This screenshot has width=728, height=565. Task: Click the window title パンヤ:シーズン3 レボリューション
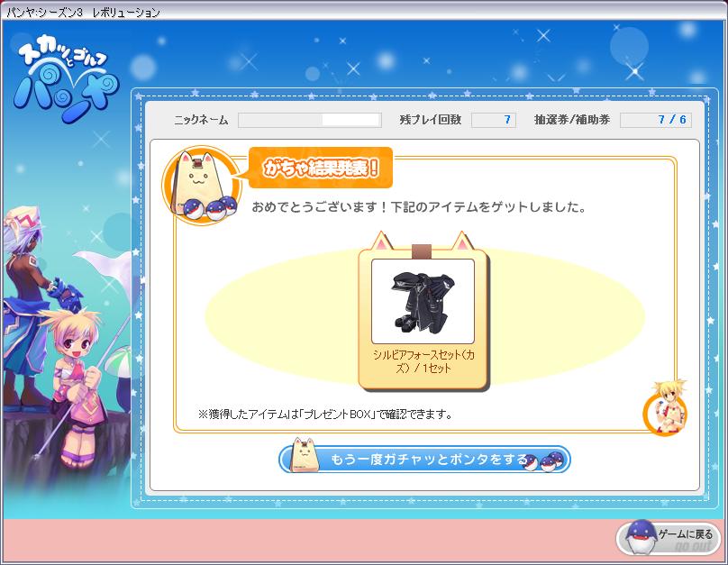[83, 13]
